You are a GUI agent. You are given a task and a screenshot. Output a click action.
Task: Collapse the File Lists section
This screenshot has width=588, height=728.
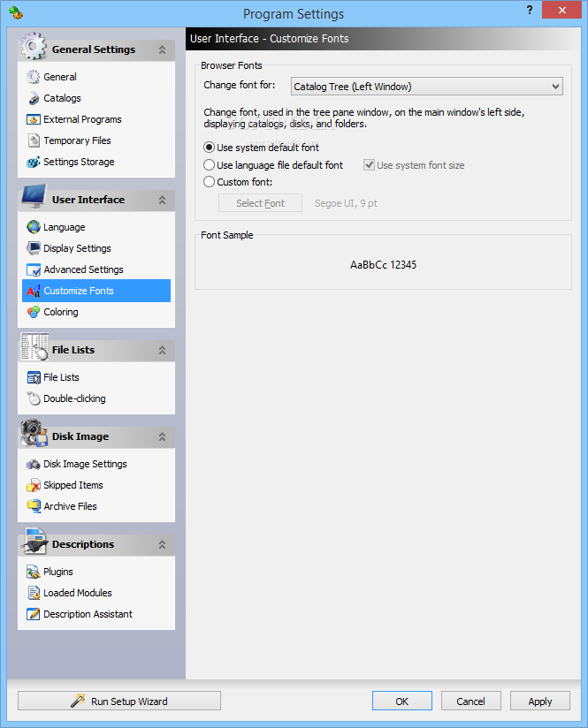coord(162,350)
